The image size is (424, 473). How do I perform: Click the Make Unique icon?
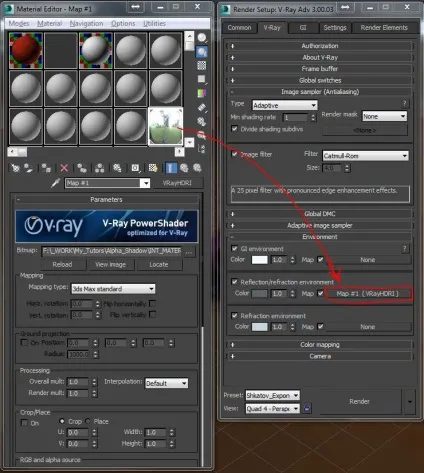[99, 168]
